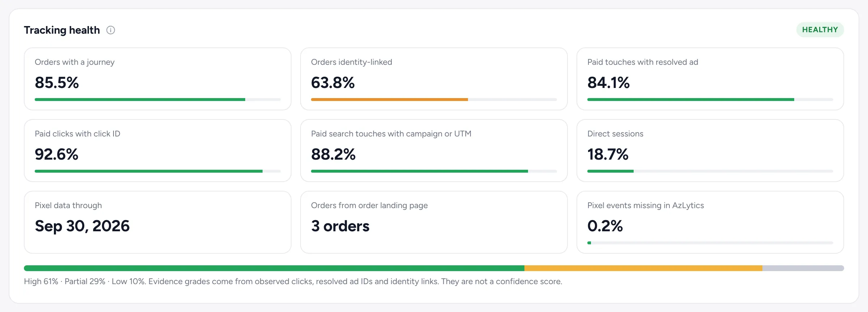Image resolution: width=868 pixels, height=312 pixels.
Task: Select the 92.6% value
Action: (56, 154)
